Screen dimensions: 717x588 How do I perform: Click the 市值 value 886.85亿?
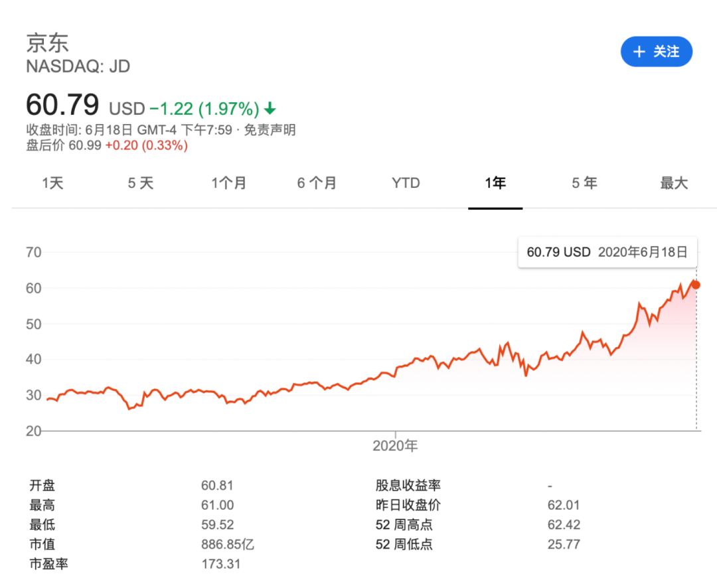(228, 544)
